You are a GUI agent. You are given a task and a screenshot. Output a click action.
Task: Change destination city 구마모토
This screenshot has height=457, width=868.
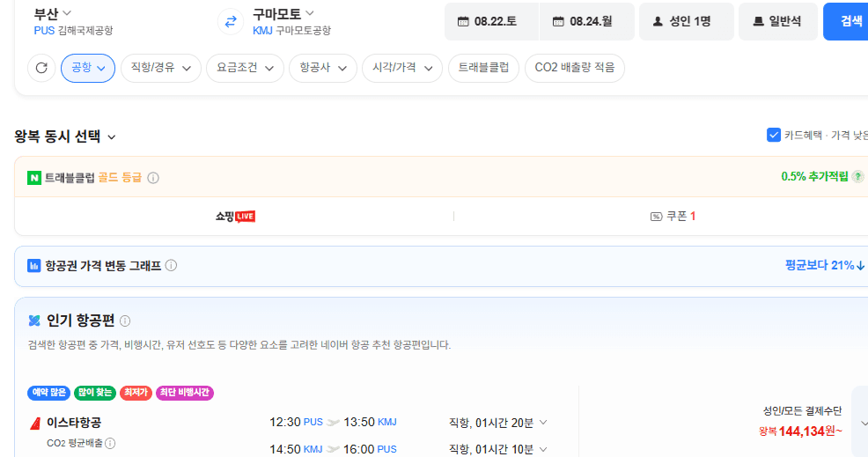click(283, 13)
